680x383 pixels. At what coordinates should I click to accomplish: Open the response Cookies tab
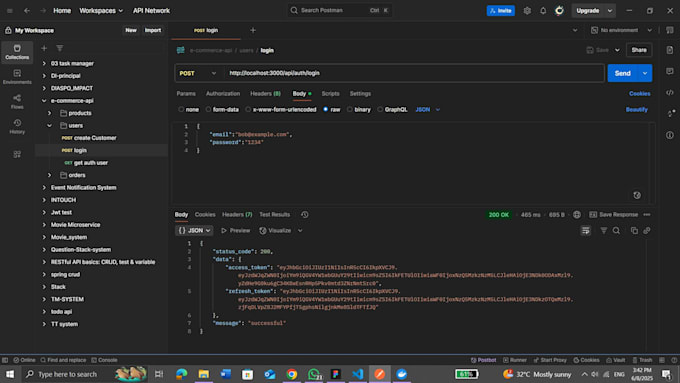(x=205, y=215)
